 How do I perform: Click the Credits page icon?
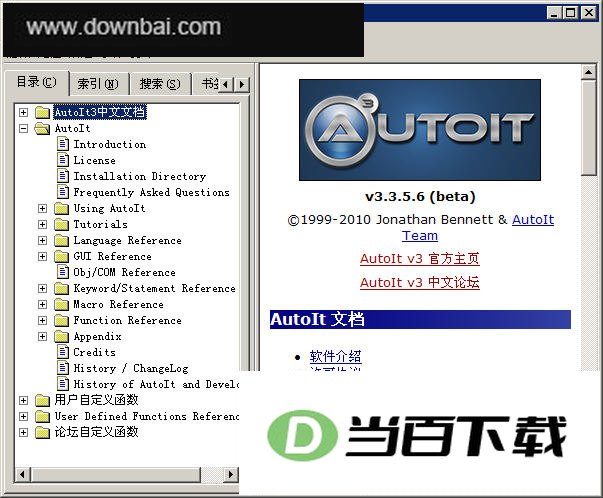(x=63, y=352)
